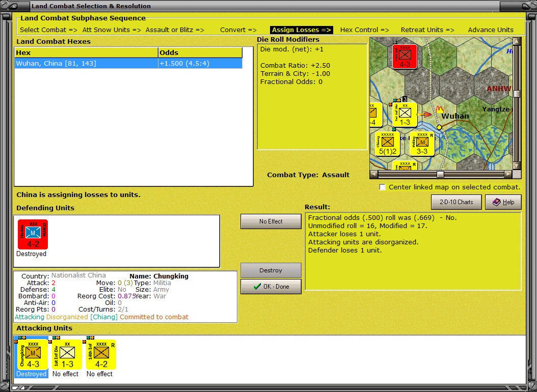
Task: Click the orange attack arrow toward Wuhan
Action: coord(426,115)
